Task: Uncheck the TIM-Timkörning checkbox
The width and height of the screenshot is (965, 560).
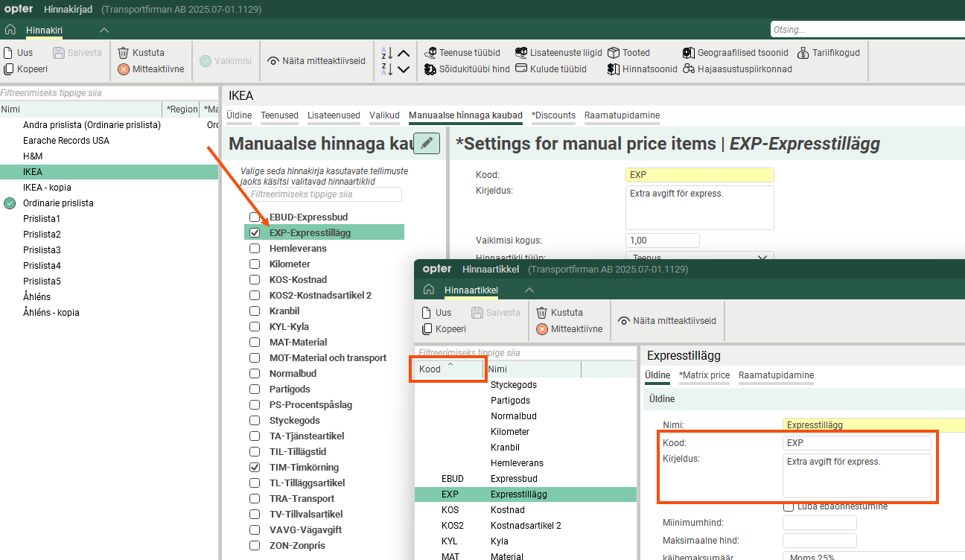Action: tap(255, 468)
